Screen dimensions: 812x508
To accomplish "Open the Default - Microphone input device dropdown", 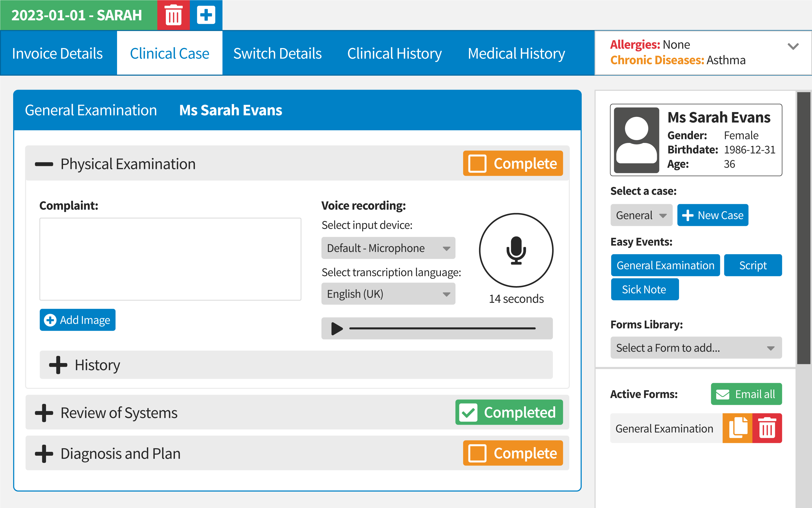I will (x=388, y=248).
